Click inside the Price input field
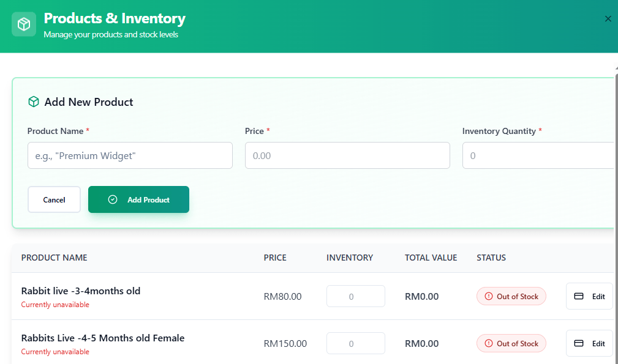 pos(347,155)
